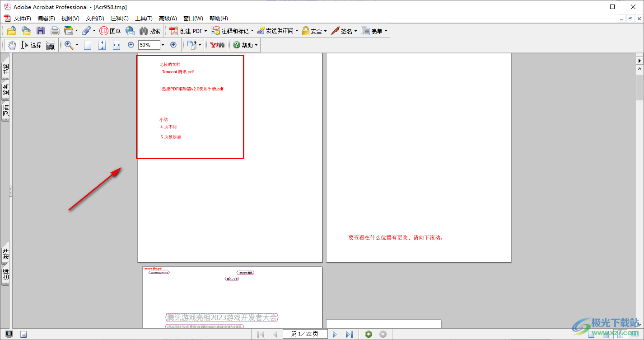Click the paperclip attach file icon
The height and width of the screenshot is (340, 644).
pos(86,31)
